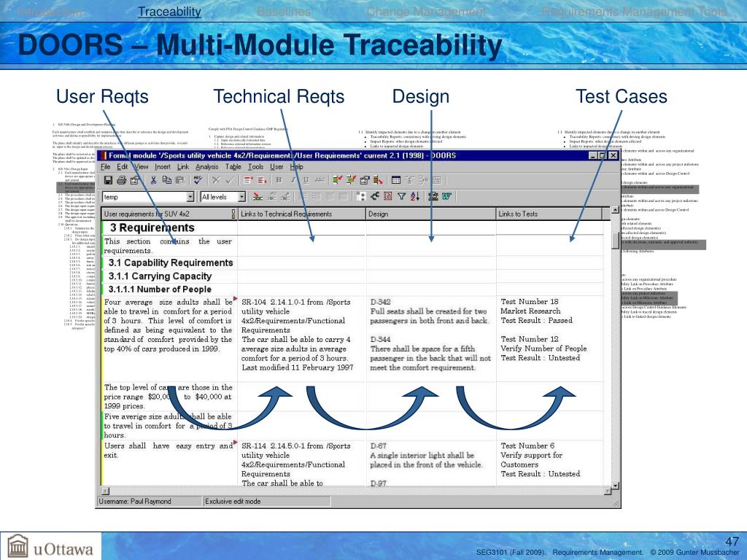The height and width of the screenshot is (560, 747).
Task: Click the up-down arrows column icon
Action: coord(361,196)
